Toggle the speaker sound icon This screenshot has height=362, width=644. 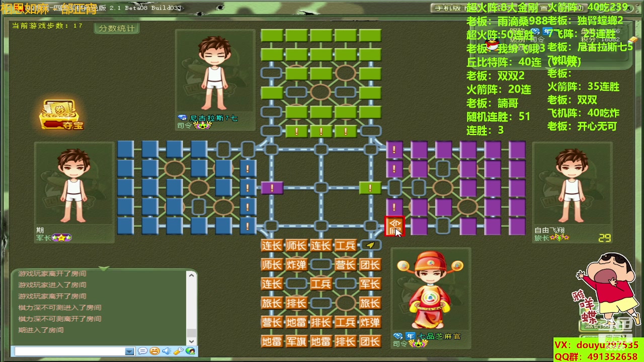167,351
